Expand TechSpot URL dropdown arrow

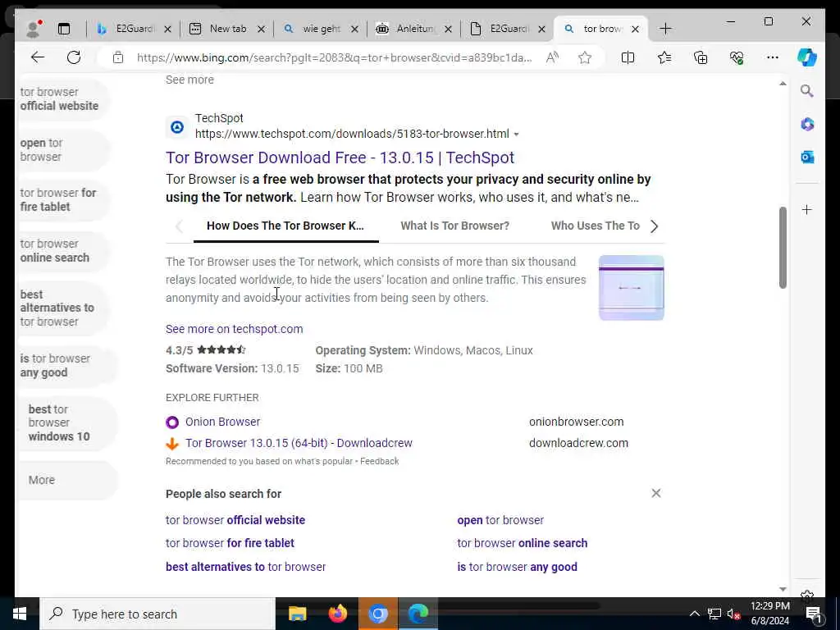pyautogui.click(x=517, y=135)
